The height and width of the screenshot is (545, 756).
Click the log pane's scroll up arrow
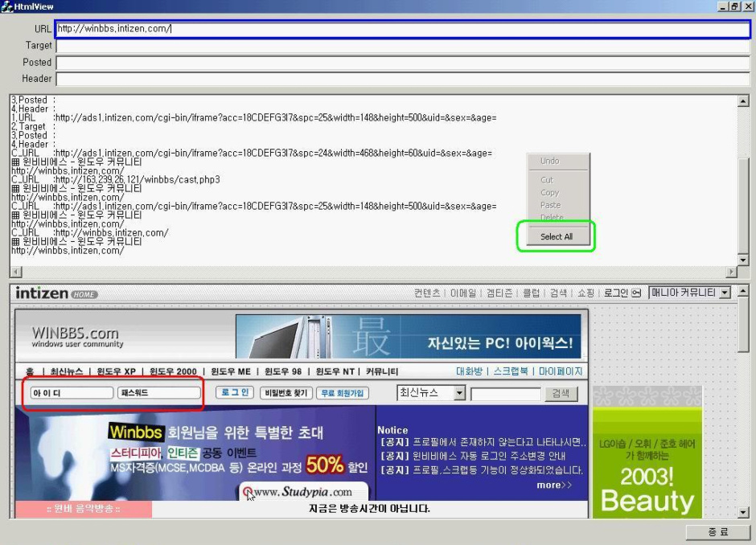pyautogui.click(x=743, y=100)
